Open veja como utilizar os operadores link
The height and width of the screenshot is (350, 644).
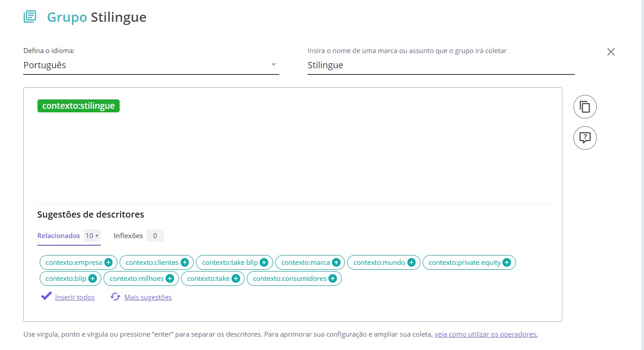point(486,334)
